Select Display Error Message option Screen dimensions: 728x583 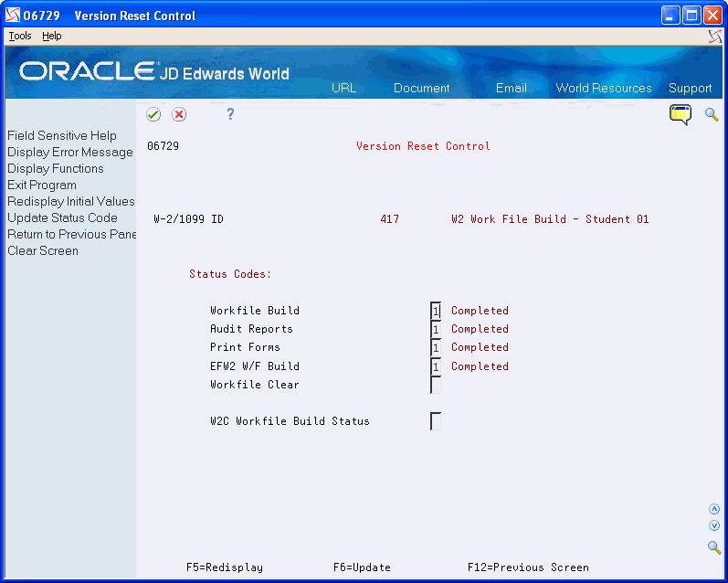click(70, 153)
